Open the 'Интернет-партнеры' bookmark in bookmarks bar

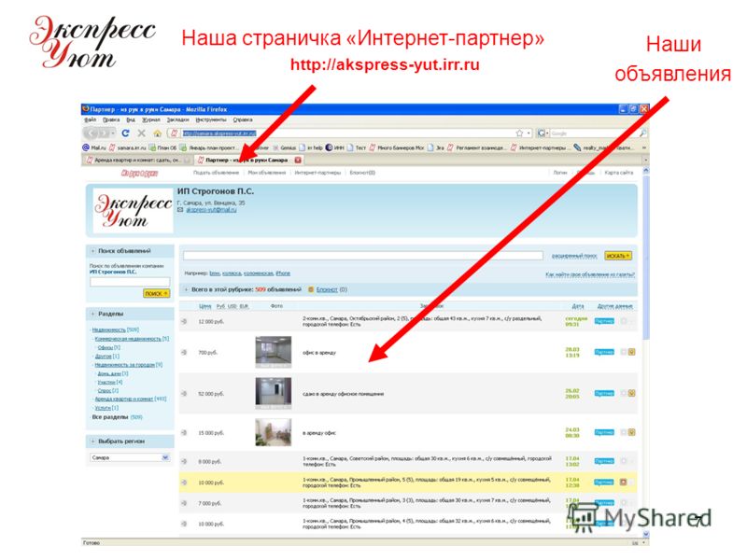539,147
